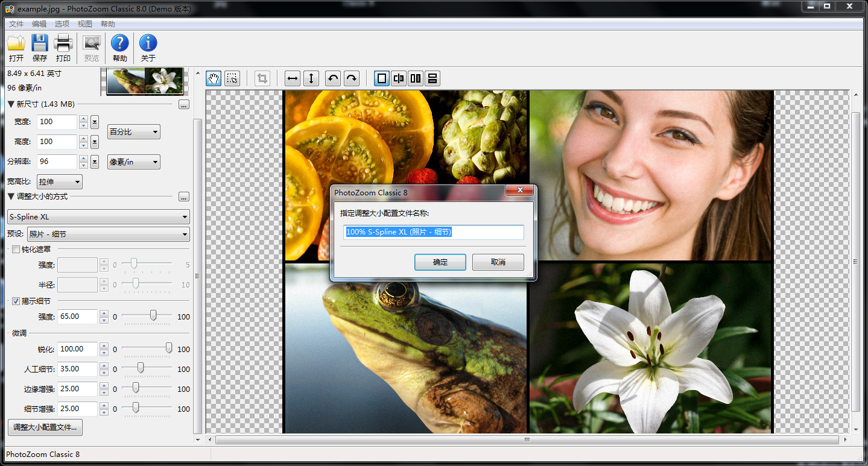Increase 宽度 with the up stepper
Viewport: 868px width, 466px height.
point(84,119)
